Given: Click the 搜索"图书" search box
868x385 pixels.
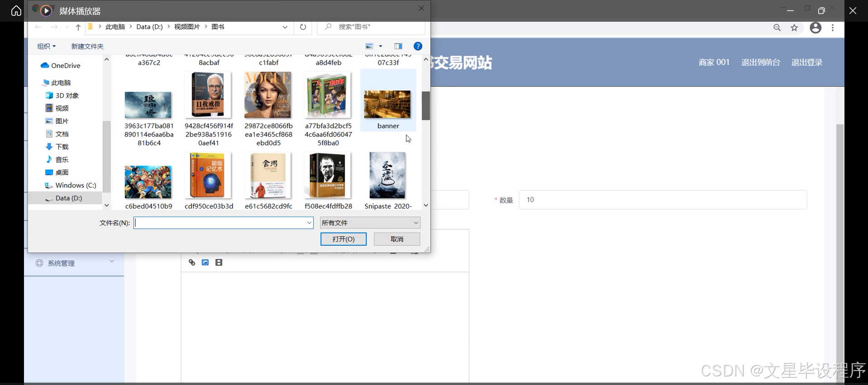Looking at the screenshot, I should (371, 27).
